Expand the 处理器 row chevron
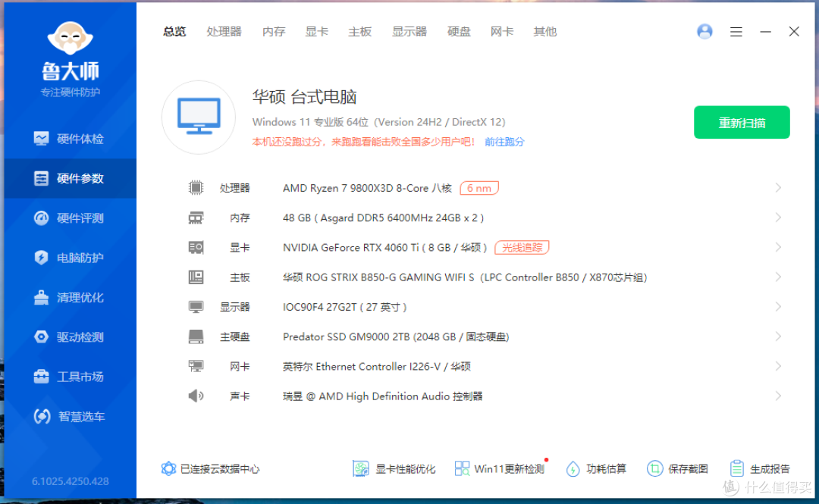The image size is (819, 504). pyautogui.click(x=778, y=187)
